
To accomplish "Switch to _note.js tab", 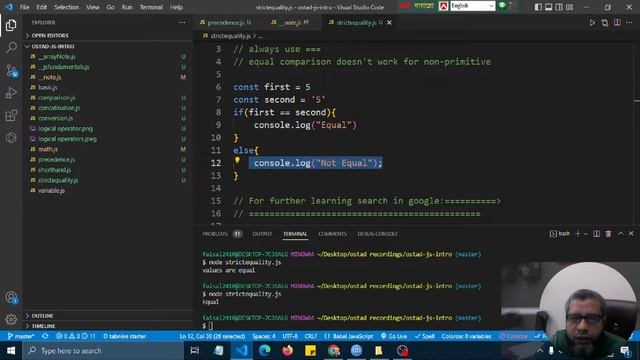I will coord(290,23).
